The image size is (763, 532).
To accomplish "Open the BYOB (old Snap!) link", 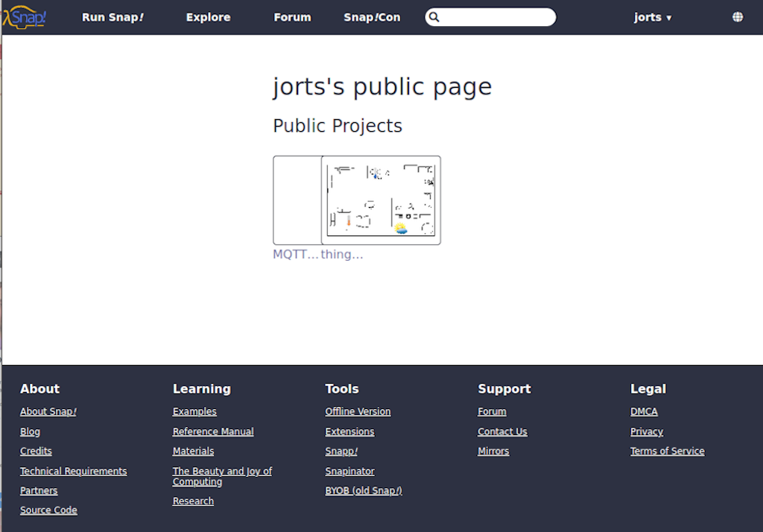I will (364, 490).
